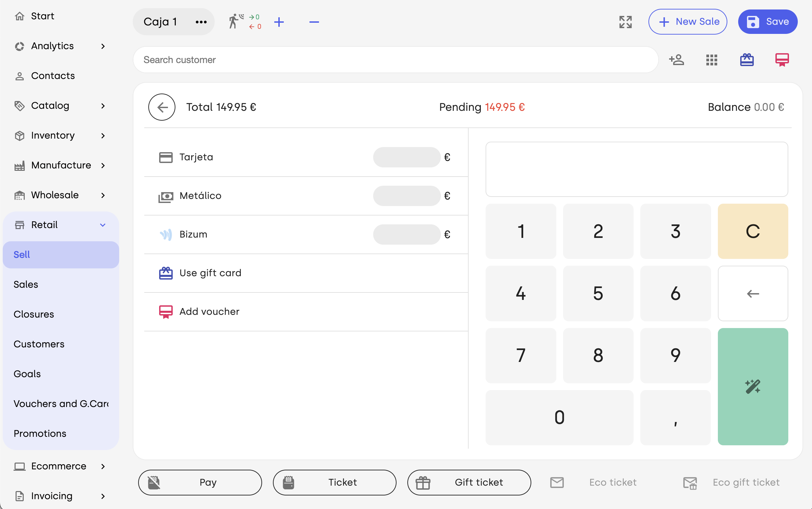Click the comma decimal key
This screenshot has width=812, height=509.
coord(676,418)
